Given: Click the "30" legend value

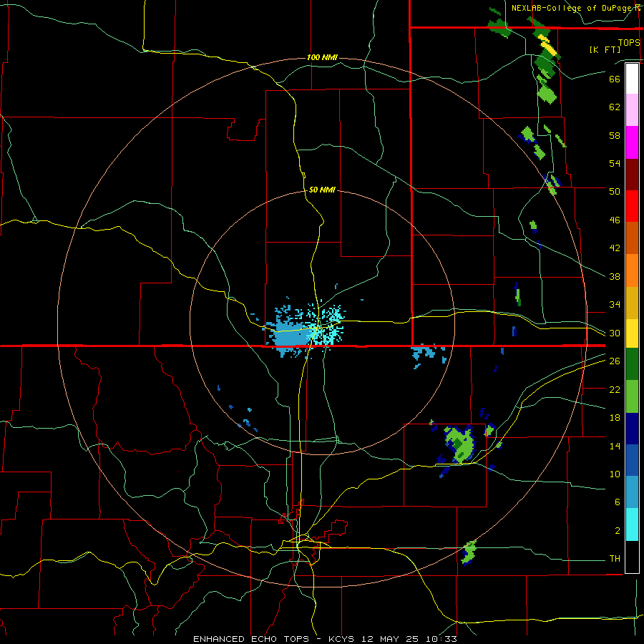Looking at the screenshot, I should tap(615, 333).
